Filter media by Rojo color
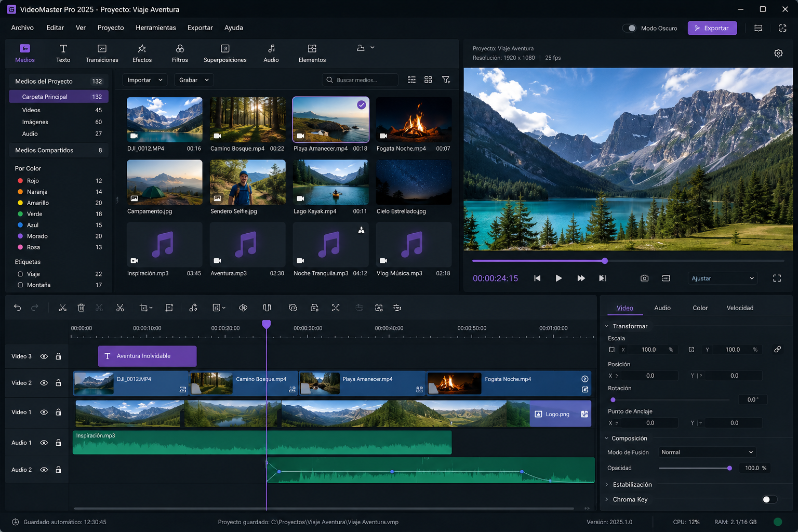Viewport: 798px width, 532px height. point(59,181)
